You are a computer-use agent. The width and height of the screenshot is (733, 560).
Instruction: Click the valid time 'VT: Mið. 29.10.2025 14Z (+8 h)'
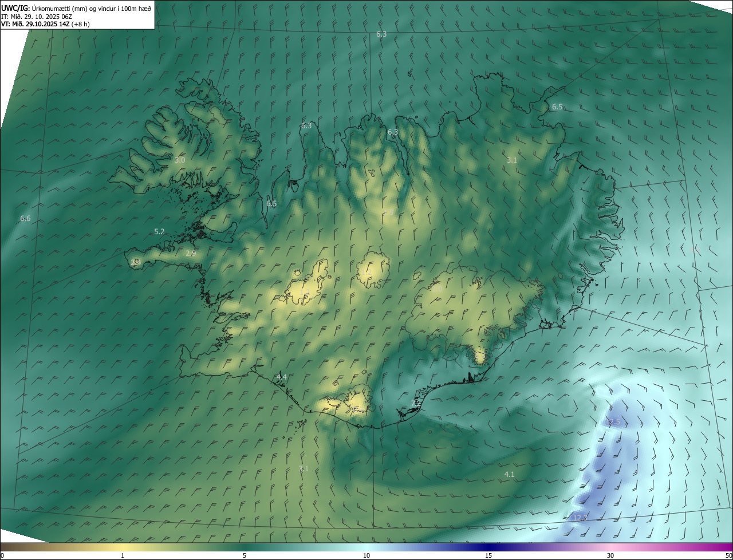45,24
